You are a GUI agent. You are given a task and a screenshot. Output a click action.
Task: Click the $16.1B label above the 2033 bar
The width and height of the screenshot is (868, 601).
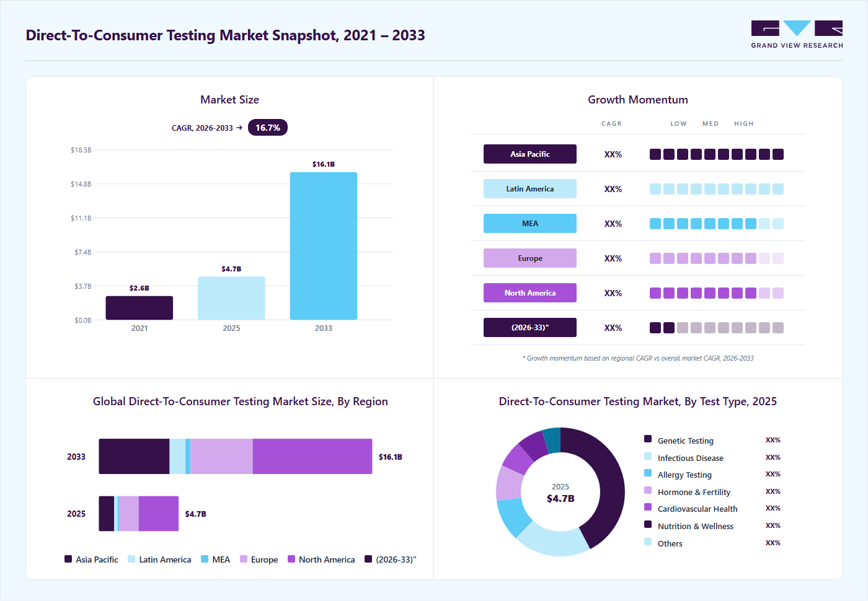click(324, 164)
